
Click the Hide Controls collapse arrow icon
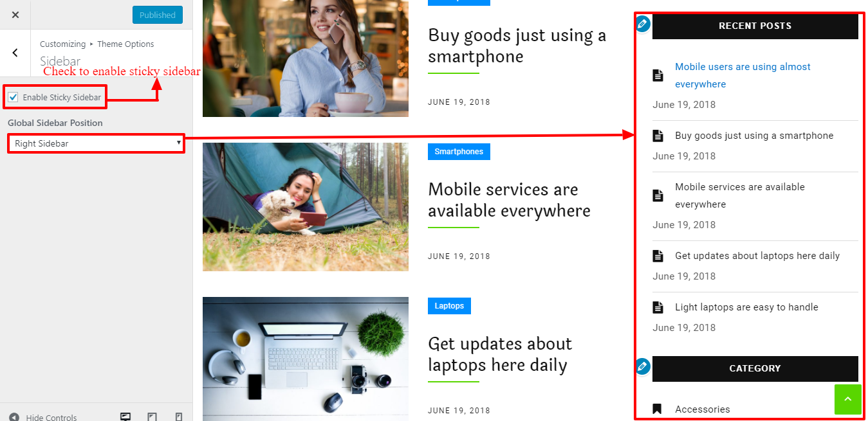tap(14, 417)
